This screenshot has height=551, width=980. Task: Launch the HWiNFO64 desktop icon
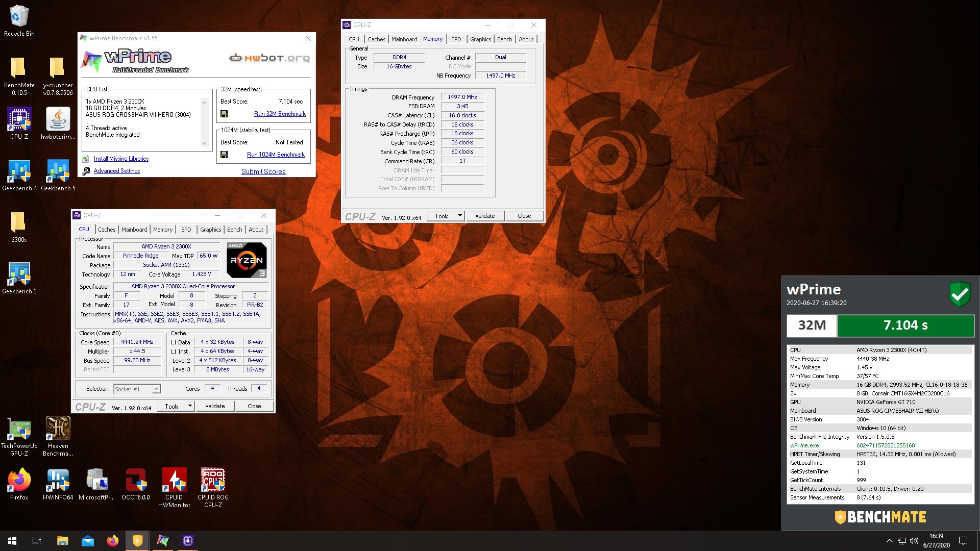coord(58,484)
